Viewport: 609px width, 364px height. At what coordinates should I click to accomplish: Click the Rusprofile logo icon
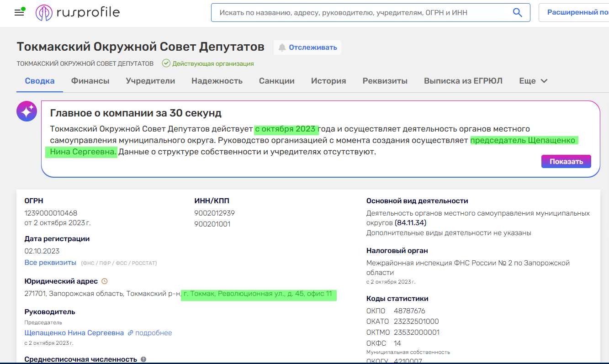point(44,12)
